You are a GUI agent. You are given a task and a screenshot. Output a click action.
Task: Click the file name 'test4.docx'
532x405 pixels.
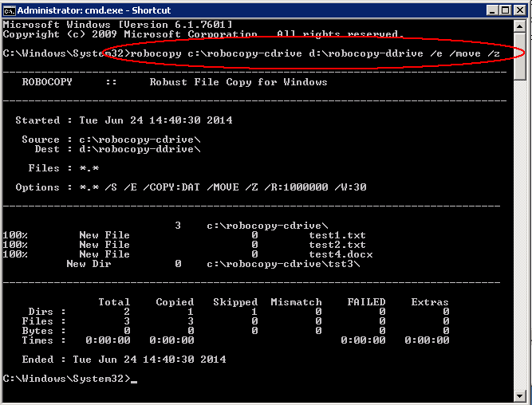coord(341,254)
